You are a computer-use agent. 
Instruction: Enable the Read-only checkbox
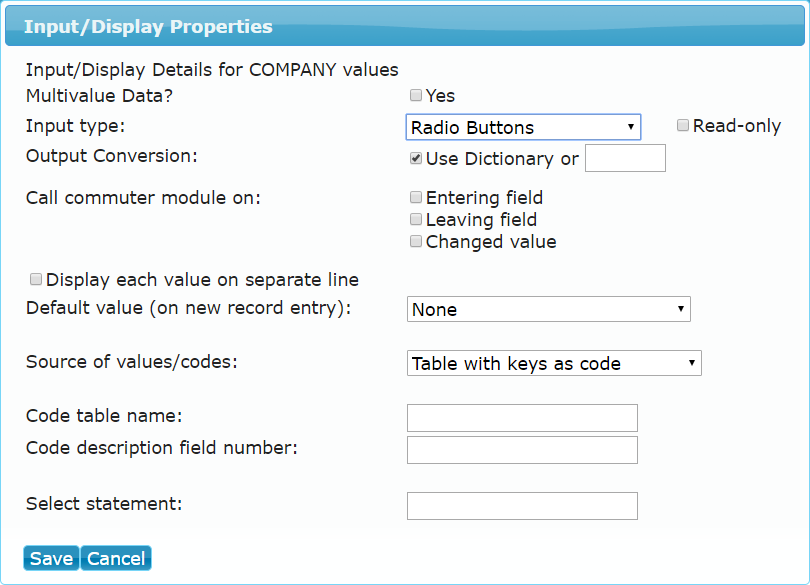click(x=683, y=125)
